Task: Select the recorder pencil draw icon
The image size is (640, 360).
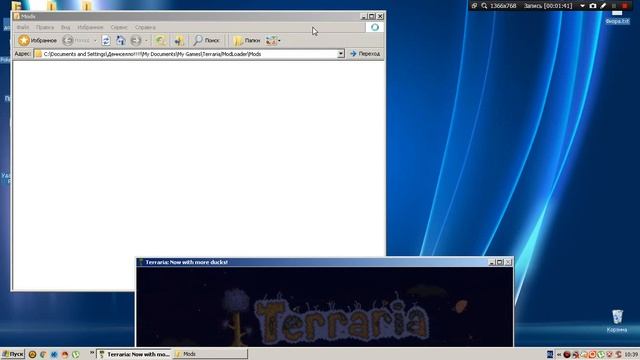Action: pos(603,6)
